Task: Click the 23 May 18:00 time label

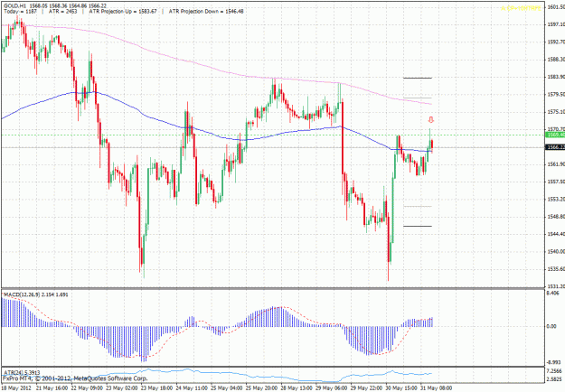Action: 156,388
